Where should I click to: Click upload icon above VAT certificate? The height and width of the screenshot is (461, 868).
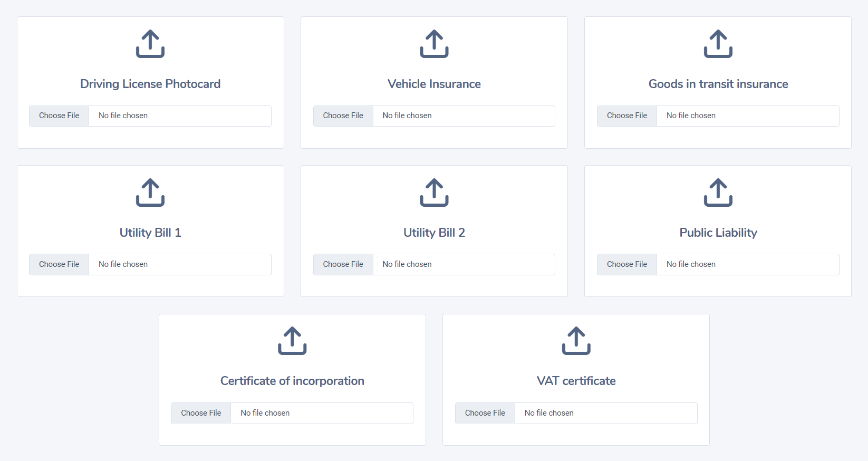point(576,341)
